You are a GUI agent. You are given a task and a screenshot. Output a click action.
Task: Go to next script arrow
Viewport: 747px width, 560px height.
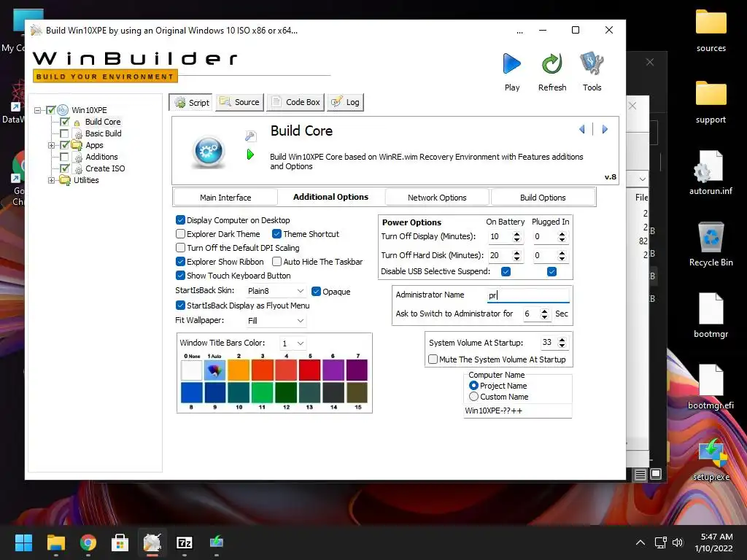pos(605,130)
